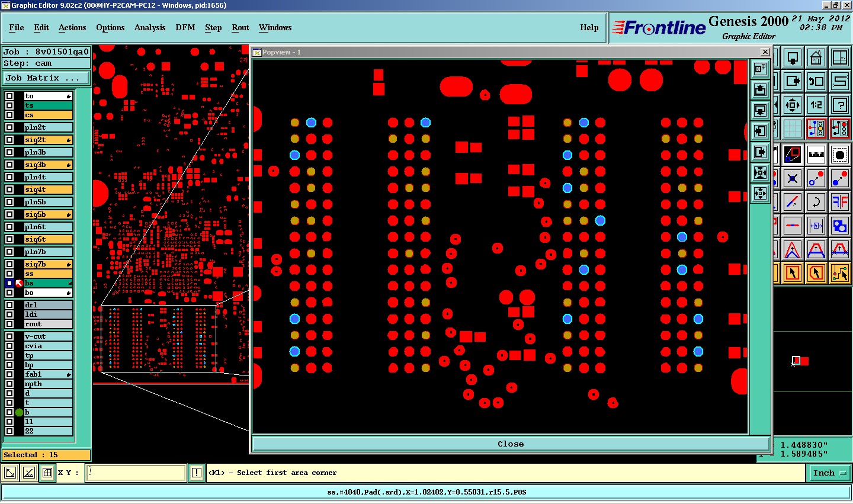
Task: Click the black circle with dotted border icon
Action: (840, 155)
